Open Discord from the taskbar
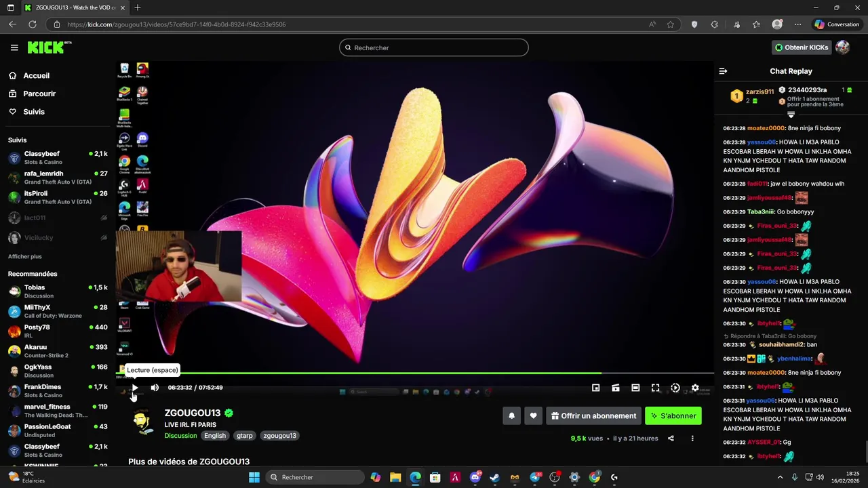Viewport: 868px width, 488px height. [475, 477]
